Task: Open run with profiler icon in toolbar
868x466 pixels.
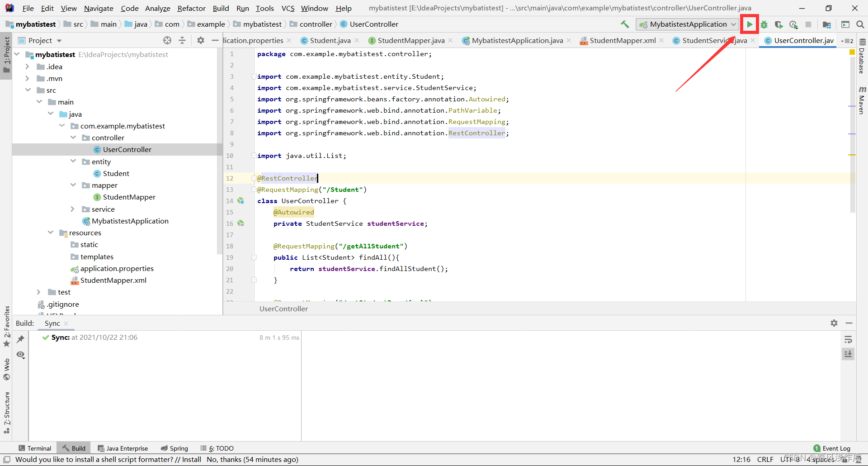Action: point(793,24)
